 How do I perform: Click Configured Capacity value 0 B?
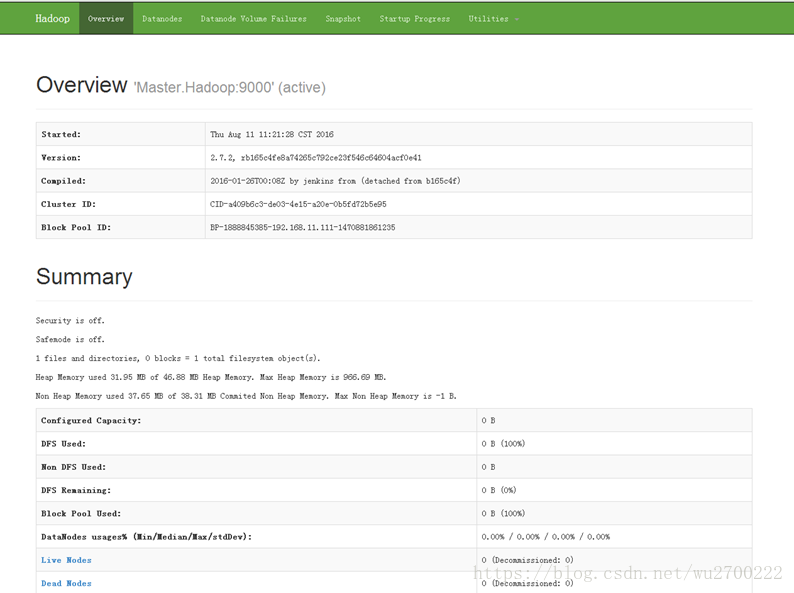click(x=488, y=420)
